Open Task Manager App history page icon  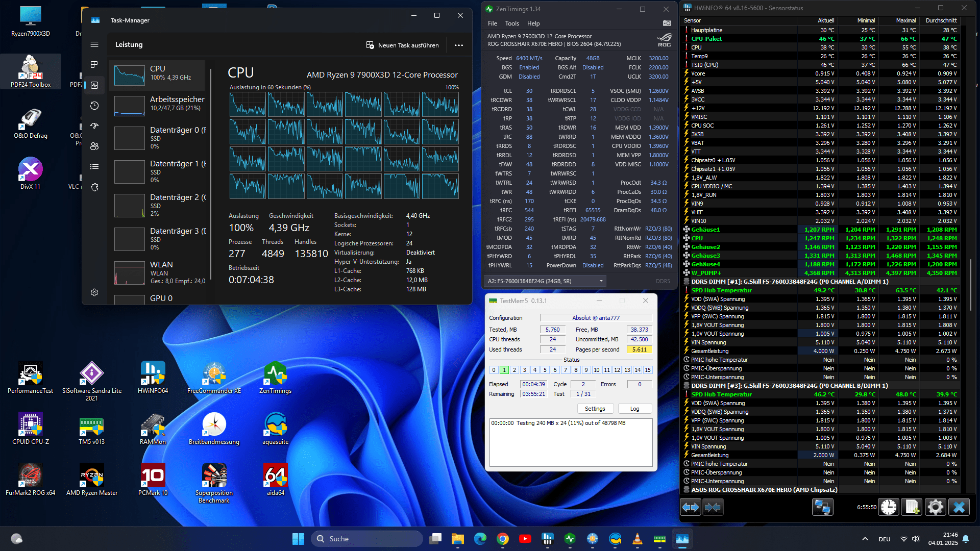[94, 106]
